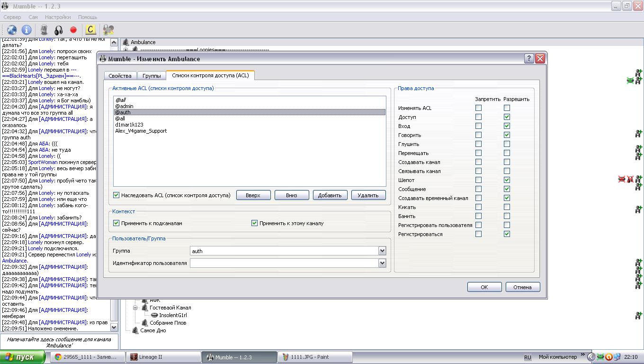Toggle Применить к подканалам checkbox
This screenshot has height=364, width=644.
click(116, 223)
